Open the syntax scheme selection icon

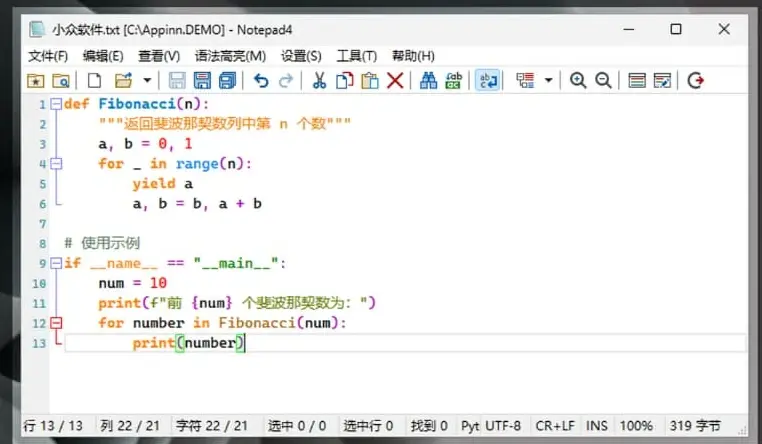pyautogui.click(x=637, y=80)
